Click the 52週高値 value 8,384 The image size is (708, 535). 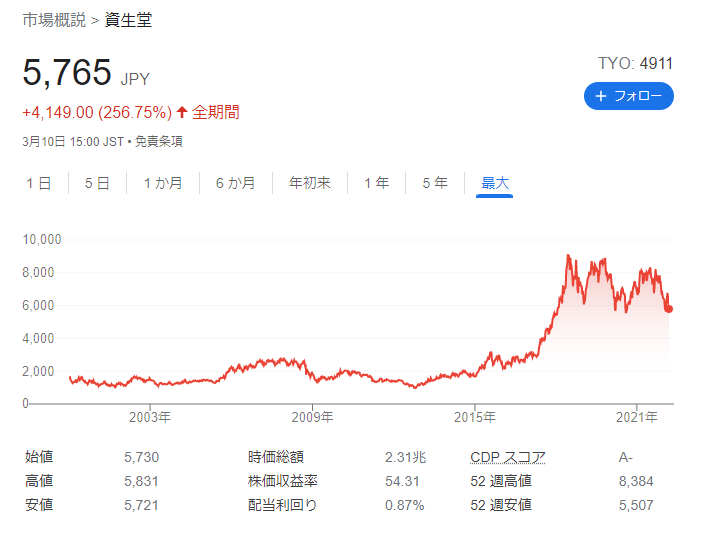pyautogui.click(x=636, y=481)
